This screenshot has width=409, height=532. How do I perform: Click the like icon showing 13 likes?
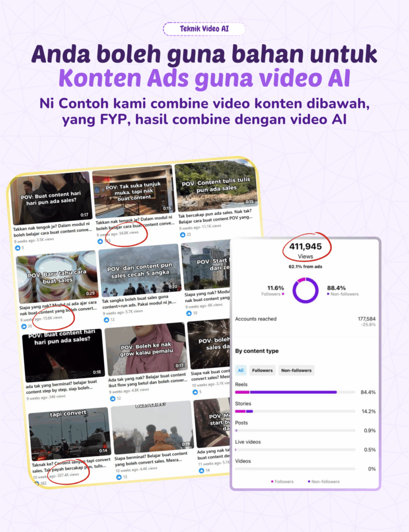coord(119,476)
